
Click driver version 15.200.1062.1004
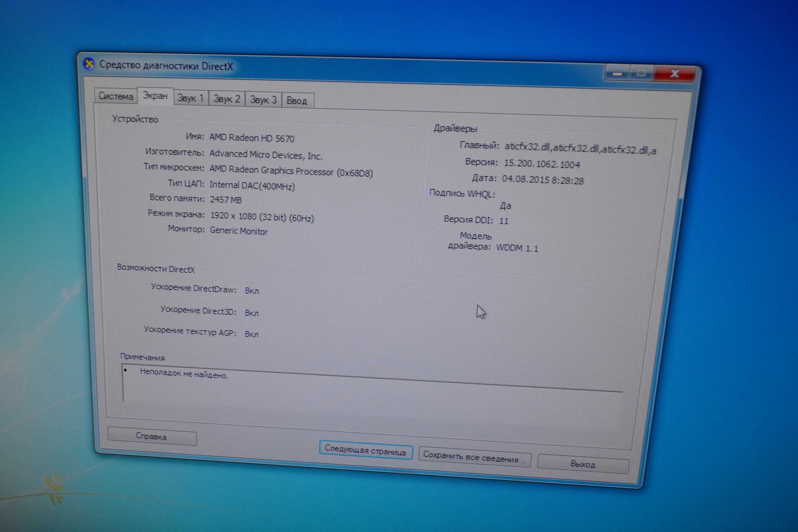(x=542, y=164)
